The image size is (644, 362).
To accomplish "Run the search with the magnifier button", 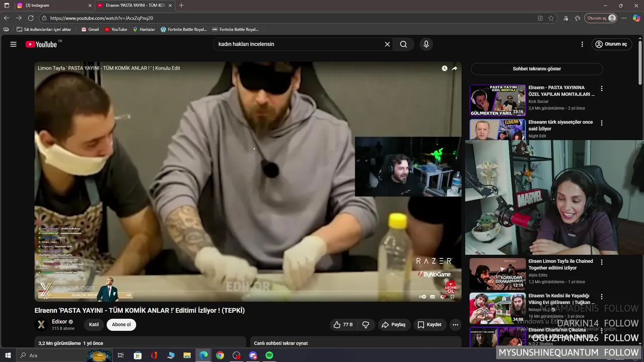I will tap(404, 44).
